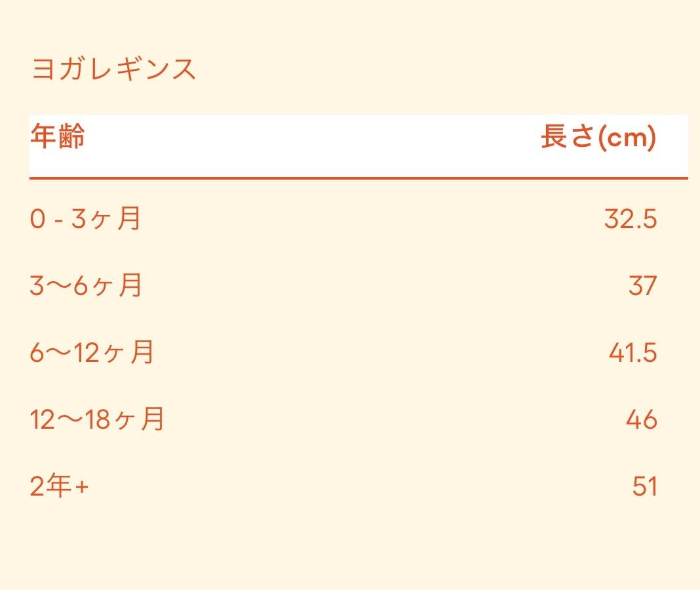Click the blank space between 6〜12ヶ月 and 41.5

(x=380, y=353)
